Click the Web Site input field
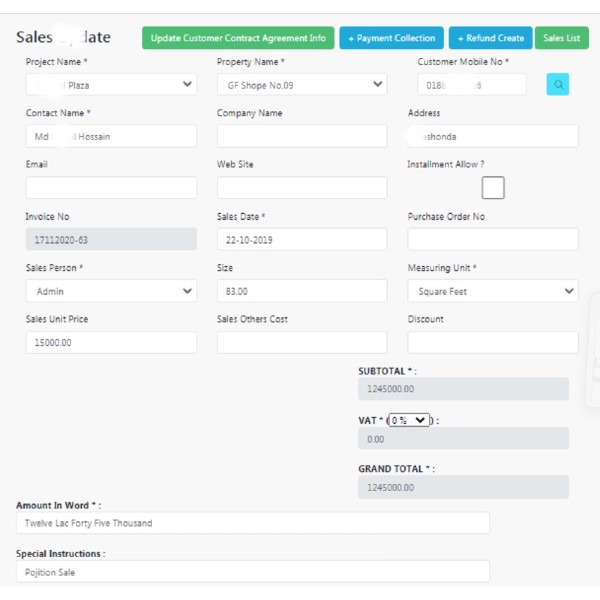 [301, 188]
